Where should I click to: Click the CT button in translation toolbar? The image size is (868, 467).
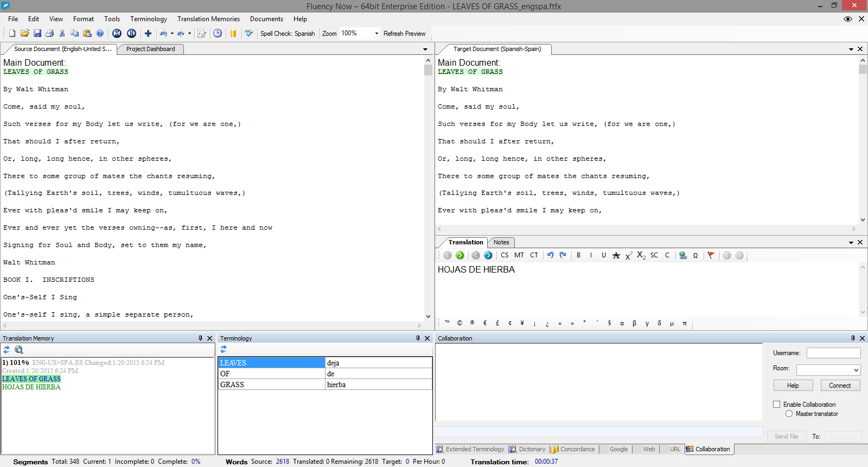[x=534, y=255]
